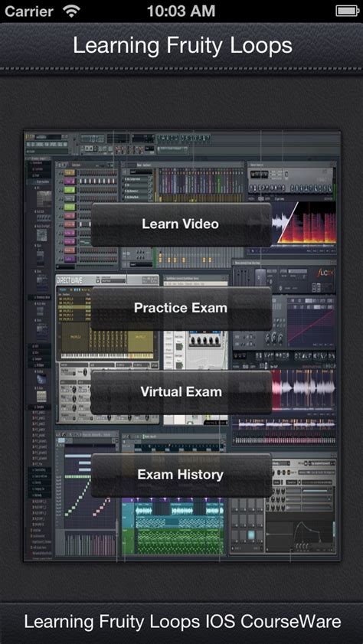The width and height of the screenshot is (363, 644).
Task: Tap the Wi-Fi status icon
Action: [71, 11]
